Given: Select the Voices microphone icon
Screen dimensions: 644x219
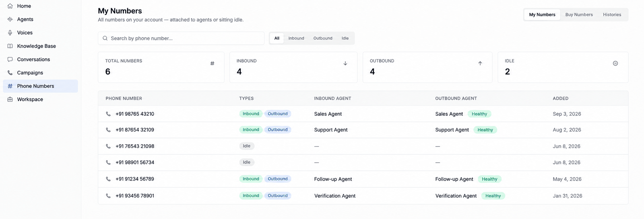Looking at the screenshot, I should 10,33.
